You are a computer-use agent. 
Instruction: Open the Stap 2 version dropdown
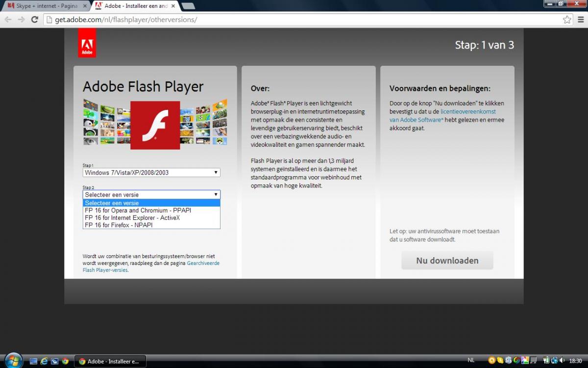pos(151,195)
